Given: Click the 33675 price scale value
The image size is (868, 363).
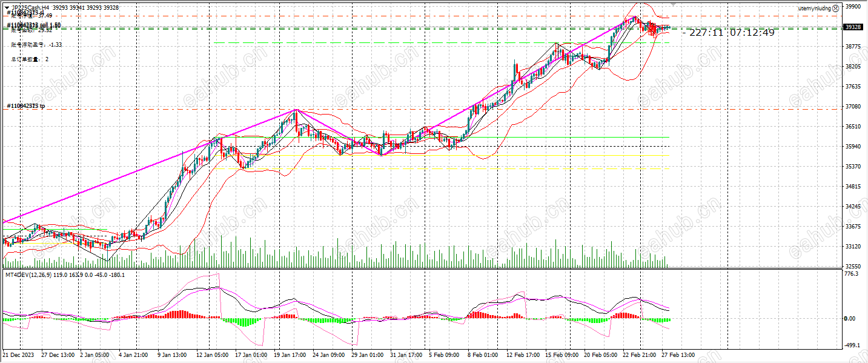Looking at the screenshot, I should (x=853, y=226).
